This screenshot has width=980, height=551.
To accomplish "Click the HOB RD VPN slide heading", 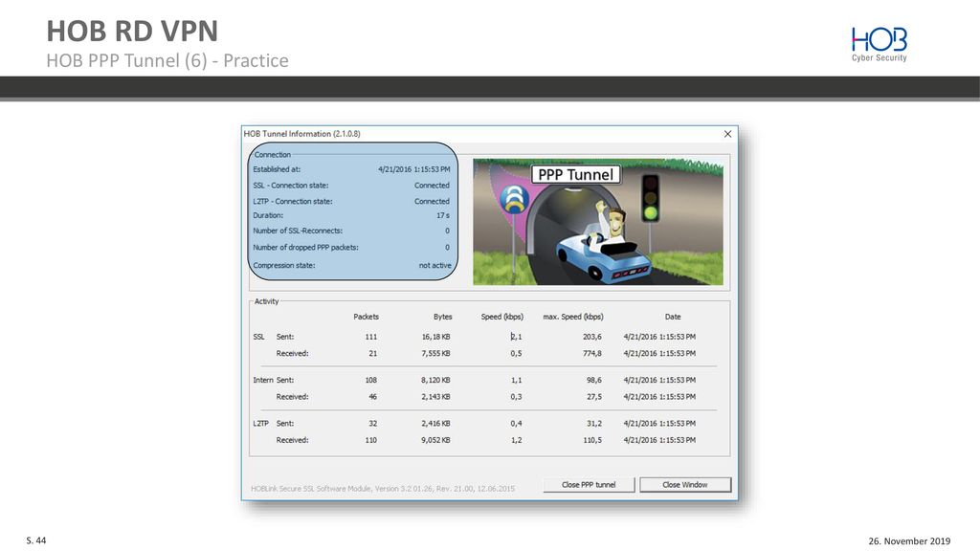I will (x=132, y=31).
